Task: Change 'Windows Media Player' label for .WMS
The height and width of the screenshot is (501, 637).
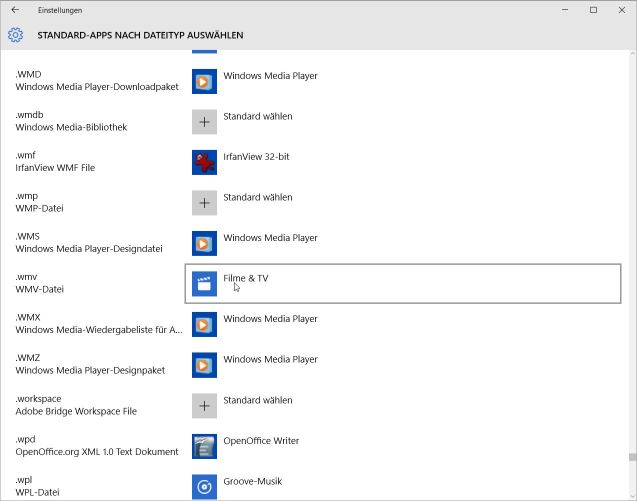Action: pyautogui.click(x=271, y=238)
